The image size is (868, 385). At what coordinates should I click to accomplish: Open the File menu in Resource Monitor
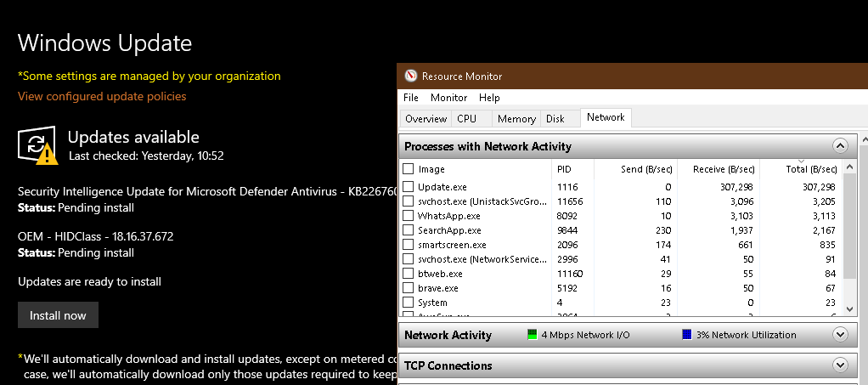(x=411, y=98)
